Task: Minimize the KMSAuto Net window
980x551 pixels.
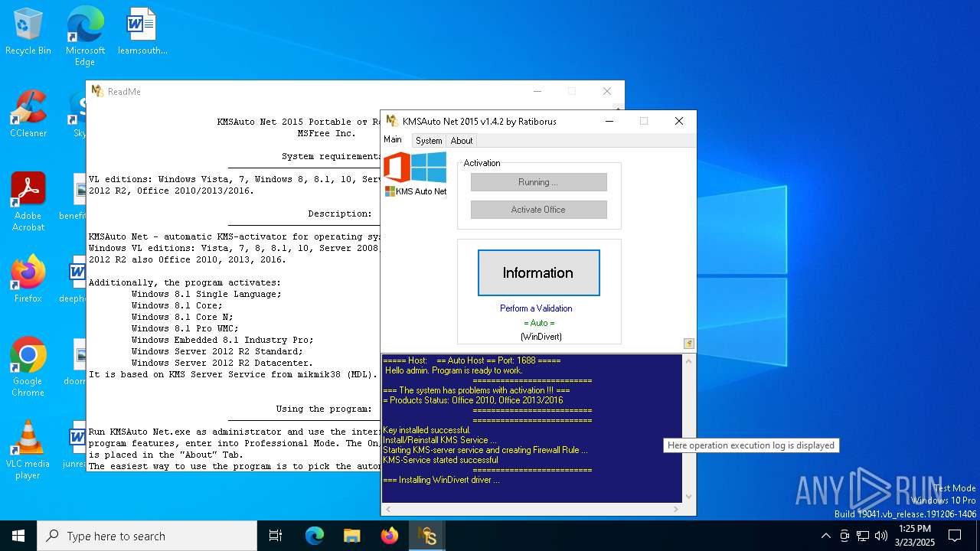Action: tap(609, 121)
